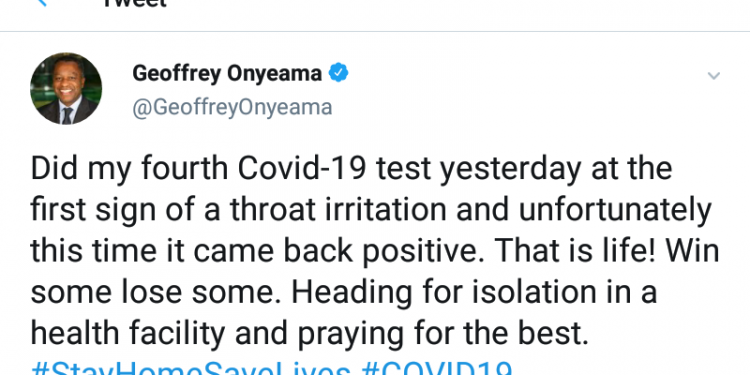
Task: Visit the @GeoffreyOnyeama handle link
Action: [x=232, y=108]
